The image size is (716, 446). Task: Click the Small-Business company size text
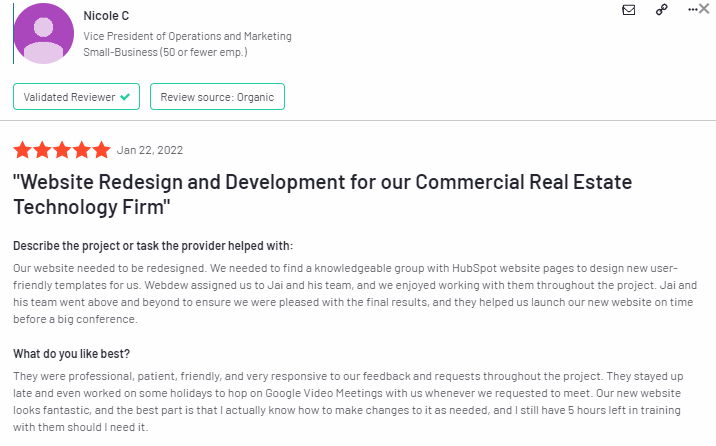165,52
